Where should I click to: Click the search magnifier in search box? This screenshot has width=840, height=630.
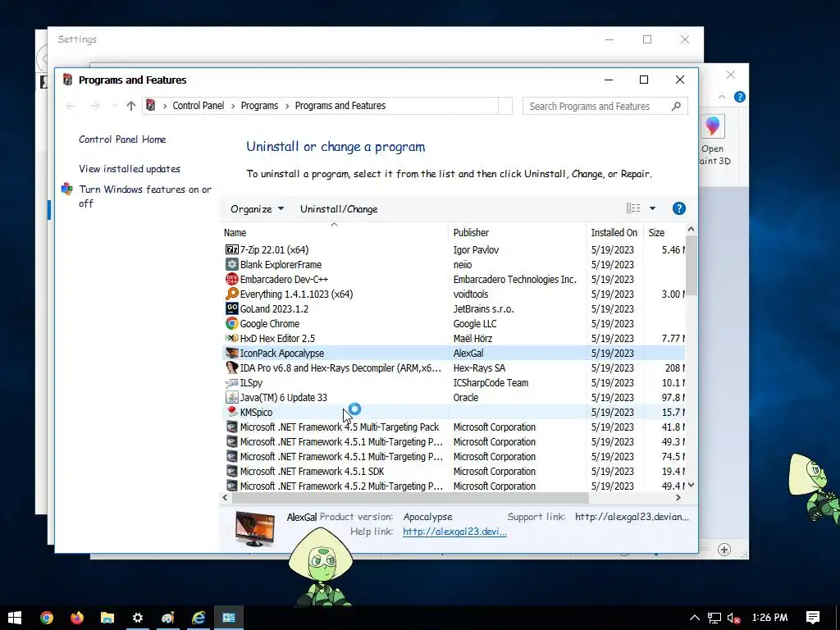676,106
